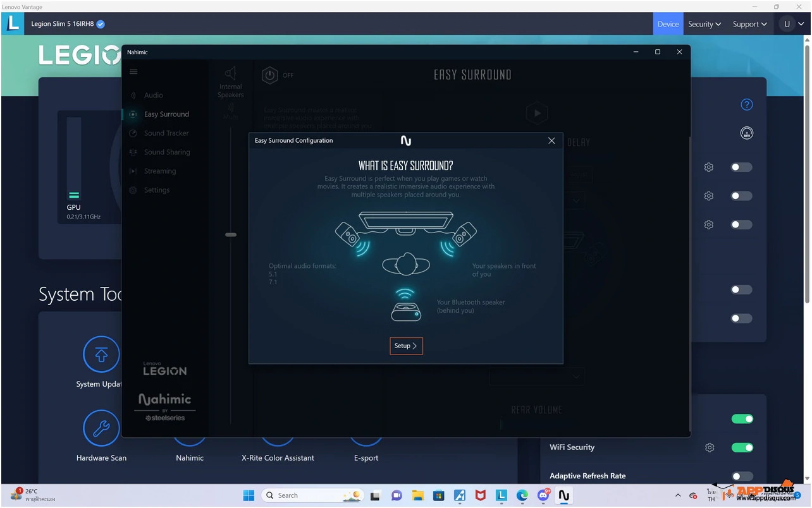The image size is (812, 508).
Task: Open Streaming in Nahimic sidebar
Action: [160, 171]
